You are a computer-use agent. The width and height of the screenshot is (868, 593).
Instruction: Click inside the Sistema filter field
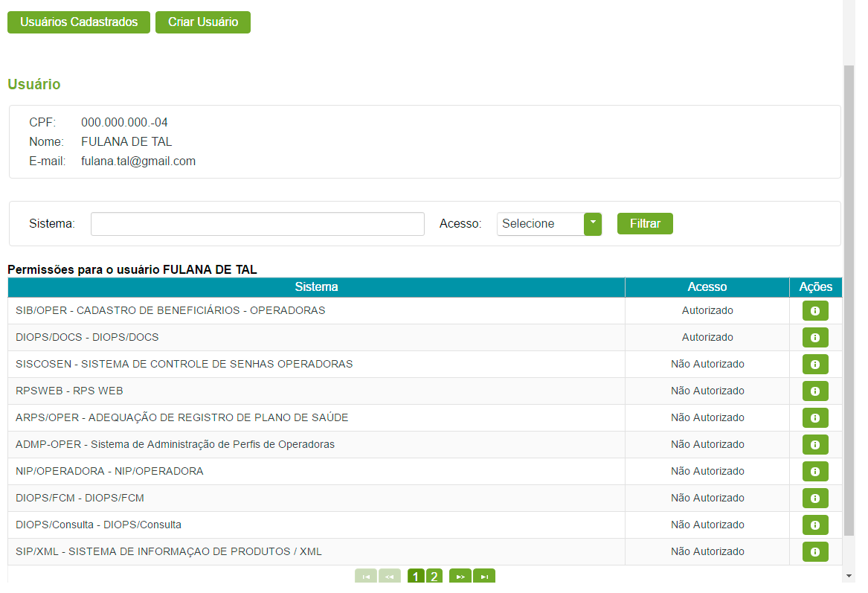(257, 223)
